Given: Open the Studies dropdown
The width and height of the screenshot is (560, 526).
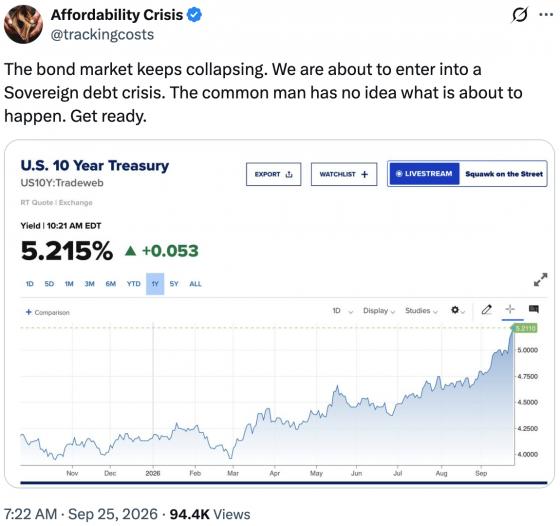Looking at the screenshot, I should [x=421, y=311].
